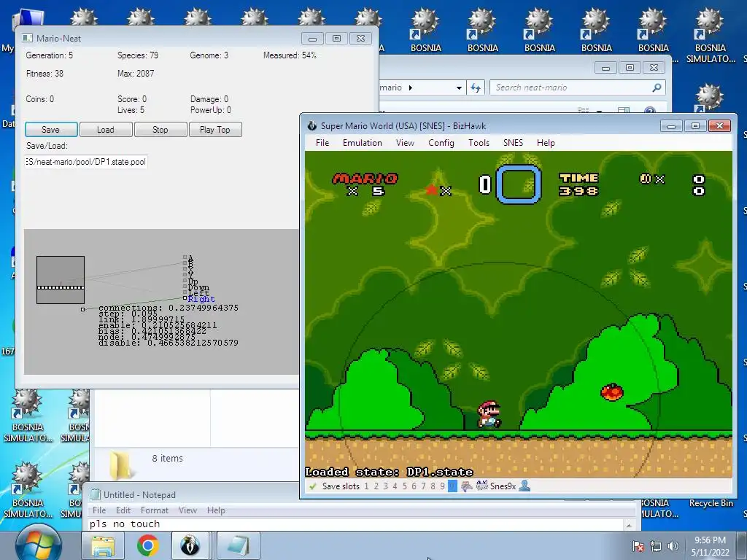Select BizHawk save slot 8
This screenshot has width=747, height=560.
click(x=433, y=486)
